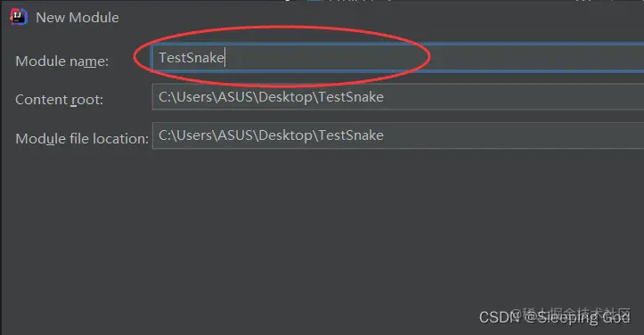644x335 pixels.
Task: Click the 'C:' drive prefix in Module file location
Action: point(164,135)
